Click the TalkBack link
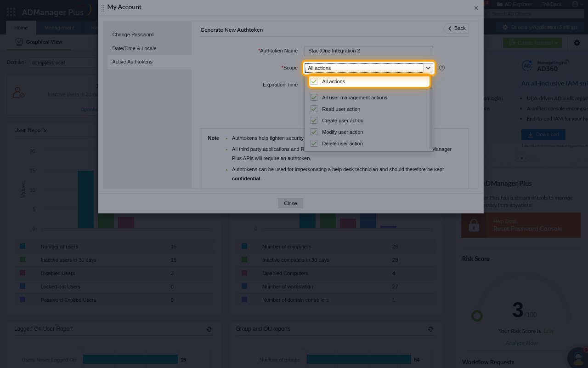This screenshot has width=588, height=368. [x=552, y=4]
